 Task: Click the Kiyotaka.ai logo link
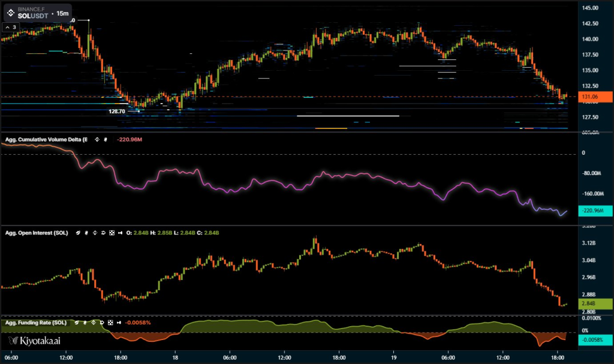(x=35, y=341)
